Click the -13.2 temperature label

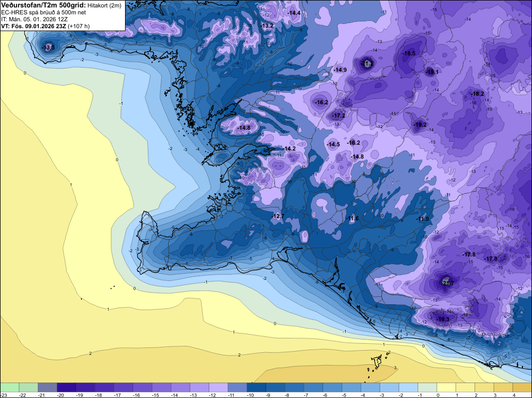pyautogui.click(x=267, y=26)
